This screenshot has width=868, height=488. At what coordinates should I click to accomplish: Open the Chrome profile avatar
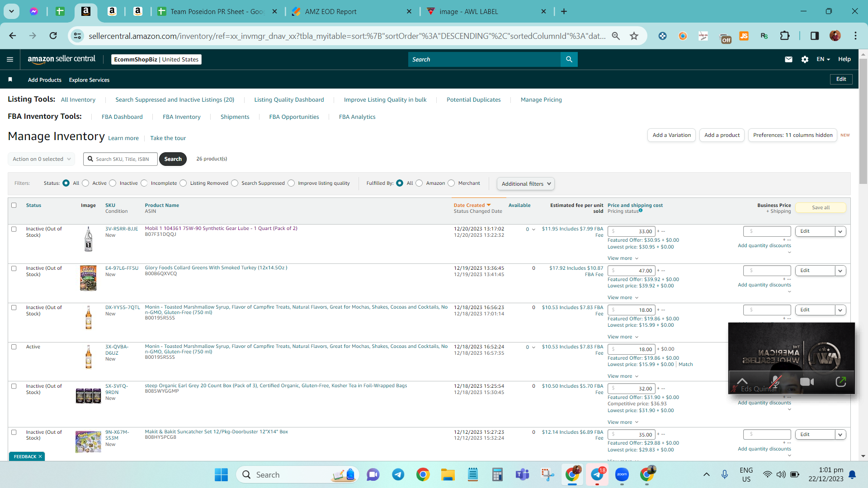835,36
